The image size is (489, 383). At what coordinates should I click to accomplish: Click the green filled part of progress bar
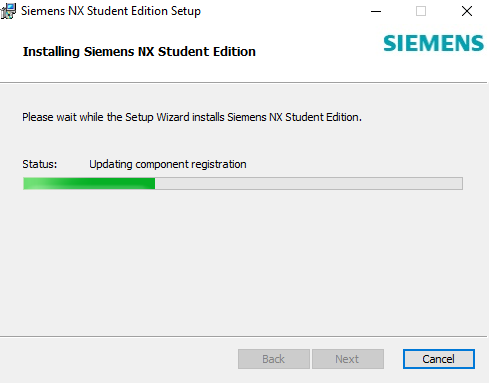(89, 183)
